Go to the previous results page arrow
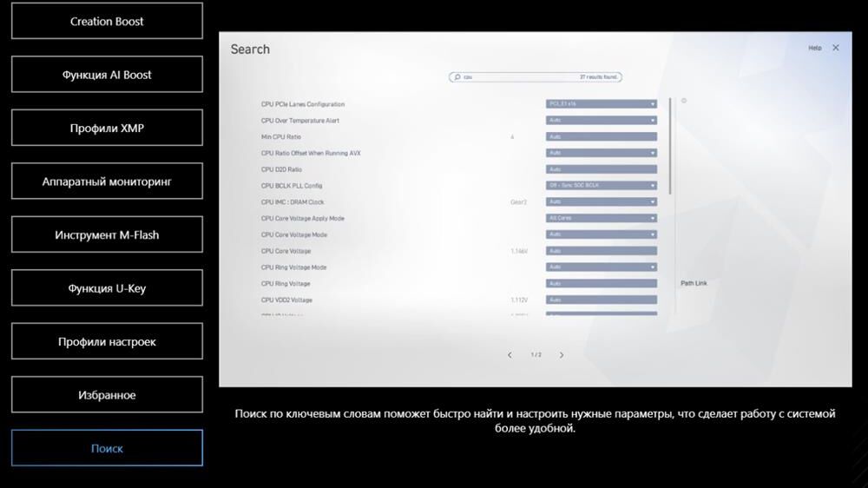Viewport: 868px width, 488px height. tap(510, 355)
